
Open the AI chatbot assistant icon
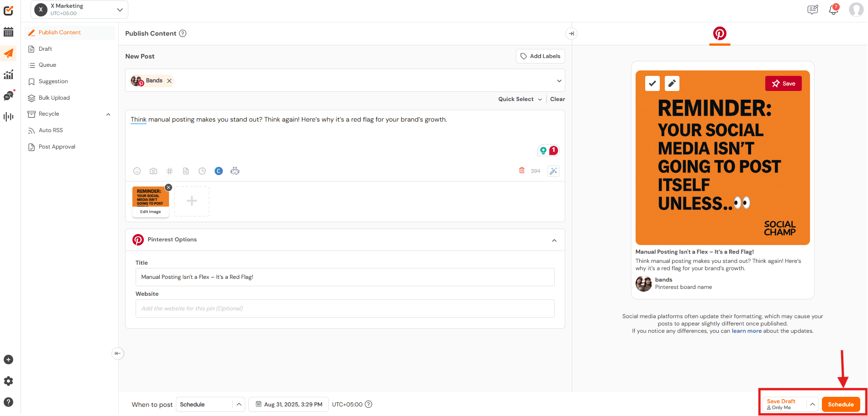coord(235,171)
